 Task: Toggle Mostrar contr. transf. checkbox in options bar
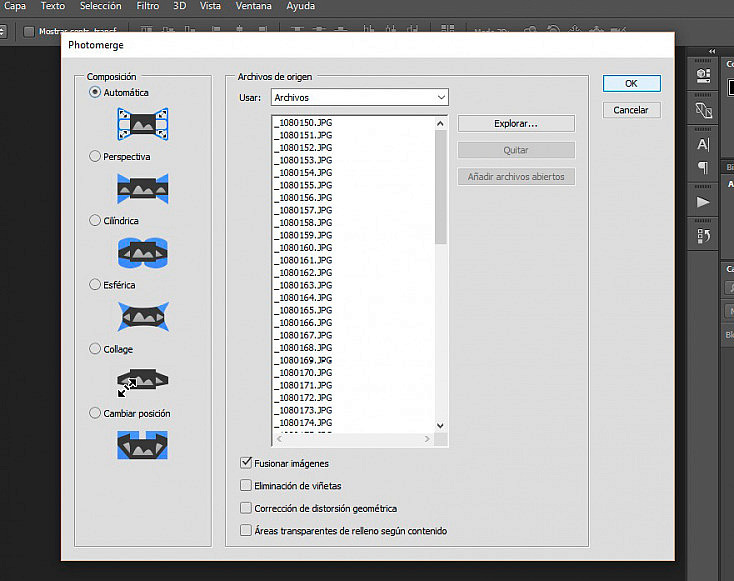(29, 31)
